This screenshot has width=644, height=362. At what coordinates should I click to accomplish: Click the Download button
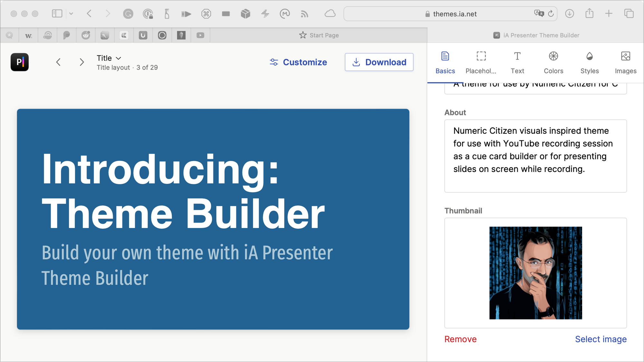[x=379, y=62]
